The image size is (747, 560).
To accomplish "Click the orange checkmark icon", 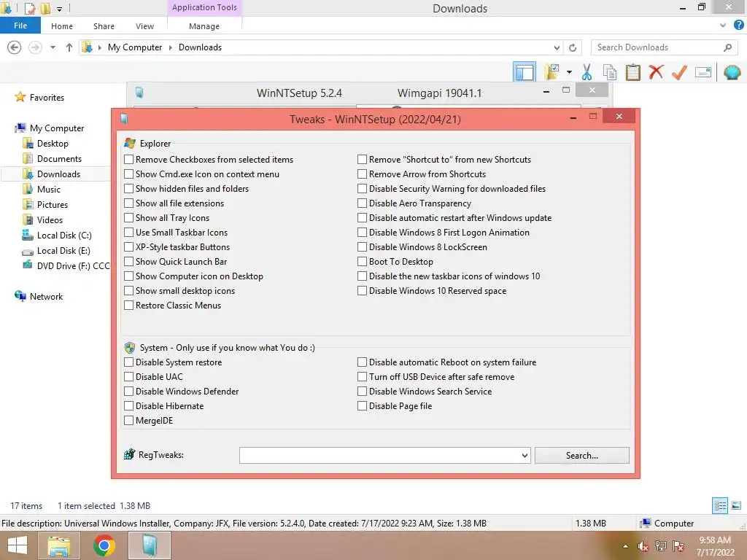I will [x=679, y=72].
